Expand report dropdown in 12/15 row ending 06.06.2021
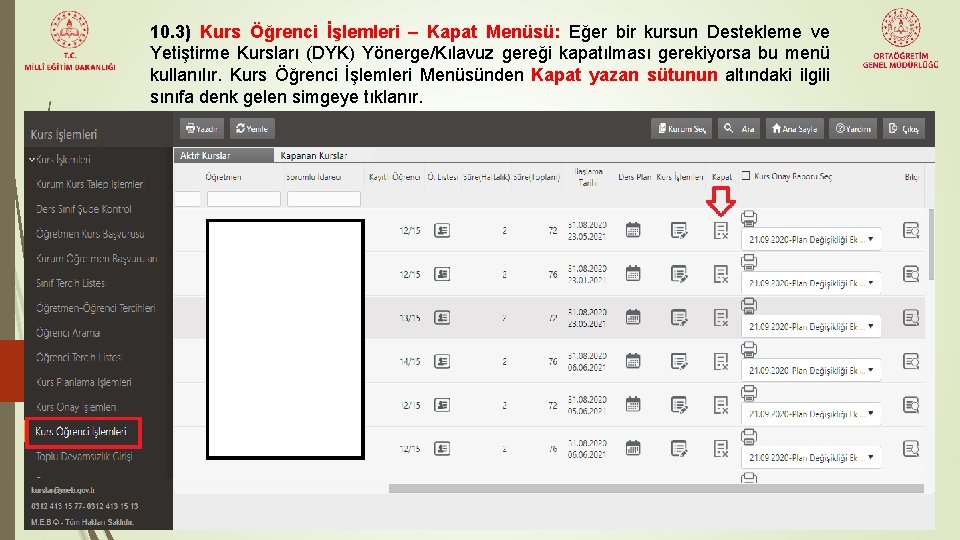 click(811, 457)
